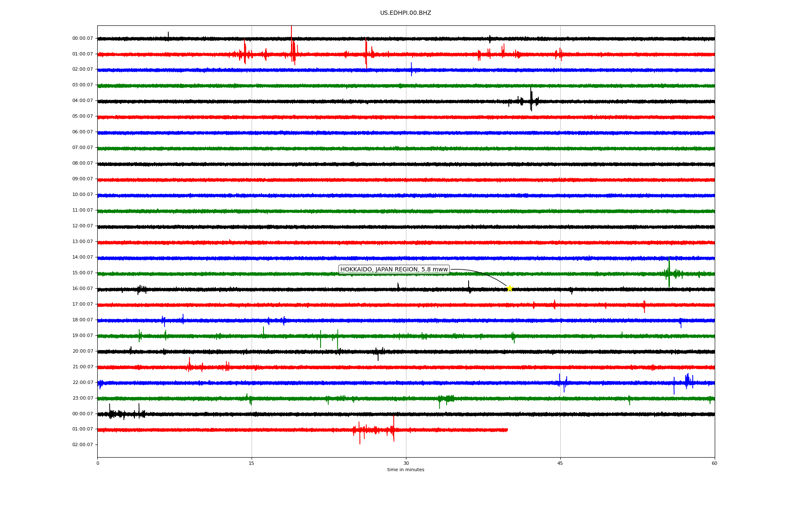812x508 pixels.
Task: Click the 15 minute x-axis tick label
Action: 252,463
